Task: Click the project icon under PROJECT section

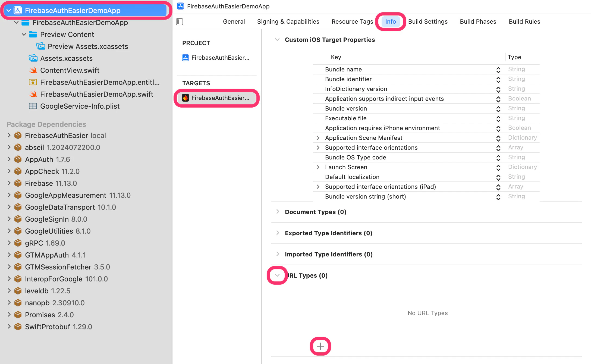Action: coord(186,58)
